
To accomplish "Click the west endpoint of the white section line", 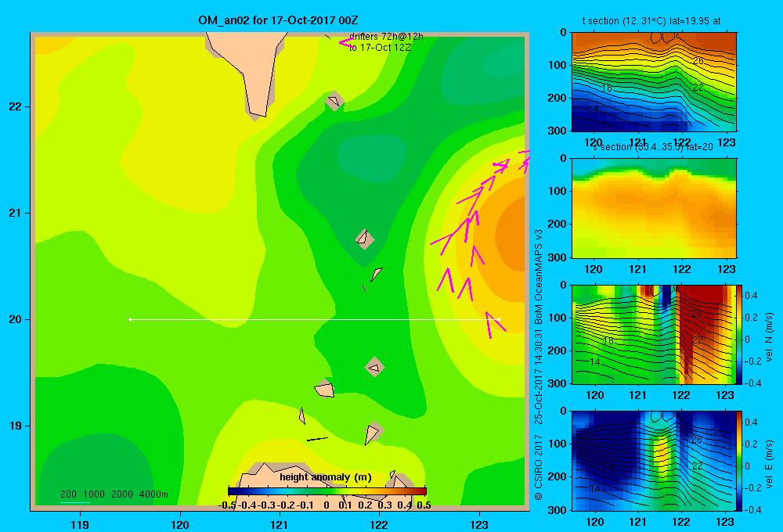I will [130, 319].
